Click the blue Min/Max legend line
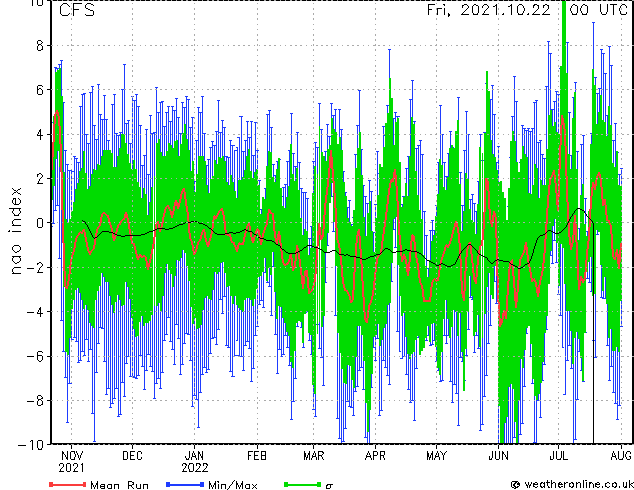This screenshot has height=490, width=634. pyautogui.click(x=185, y=484)
